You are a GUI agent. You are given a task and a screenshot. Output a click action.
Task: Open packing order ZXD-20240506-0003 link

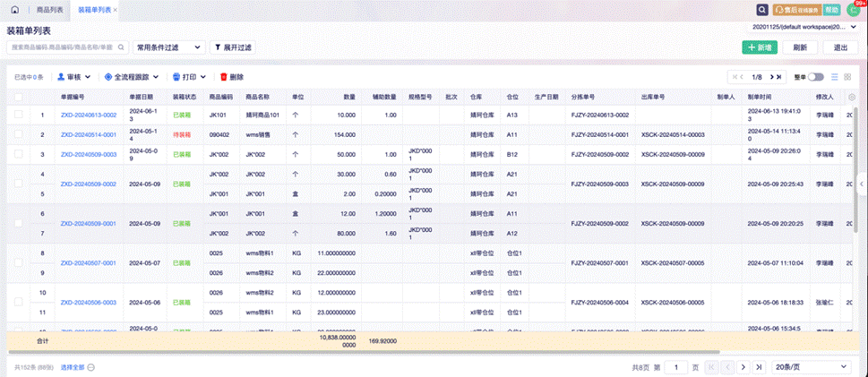(89, 303)
